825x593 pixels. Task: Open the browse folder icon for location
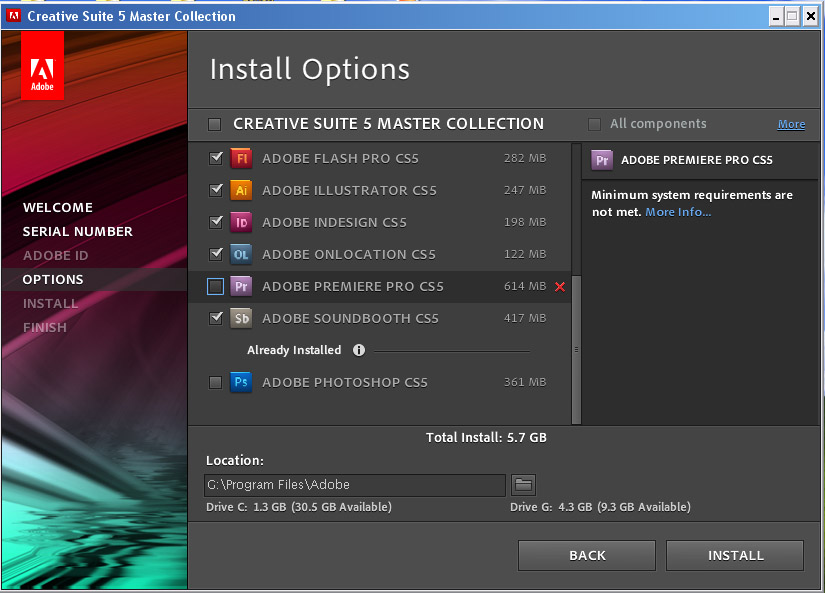[524, 485]
